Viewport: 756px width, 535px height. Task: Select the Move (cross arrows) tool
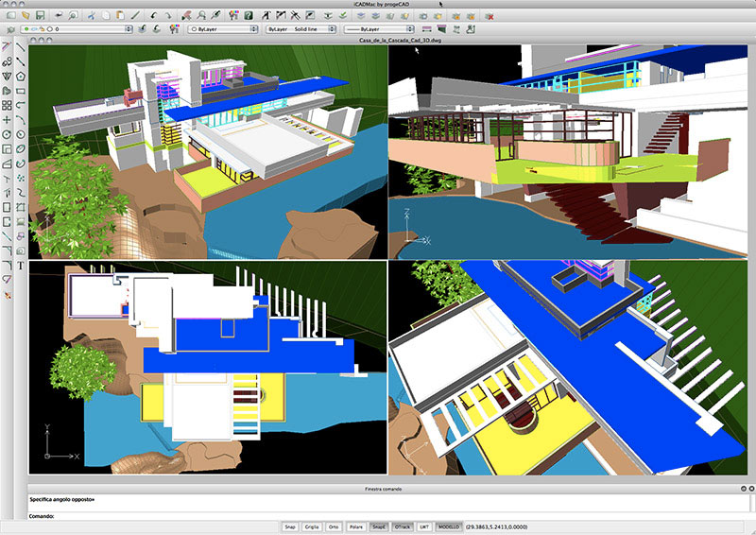pyautogui.click(x=7, y=120)
